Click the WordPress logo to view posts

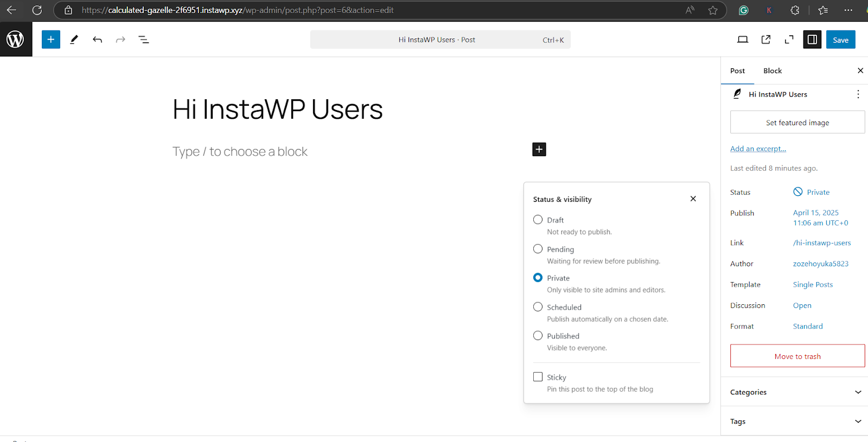pos(16,39)
